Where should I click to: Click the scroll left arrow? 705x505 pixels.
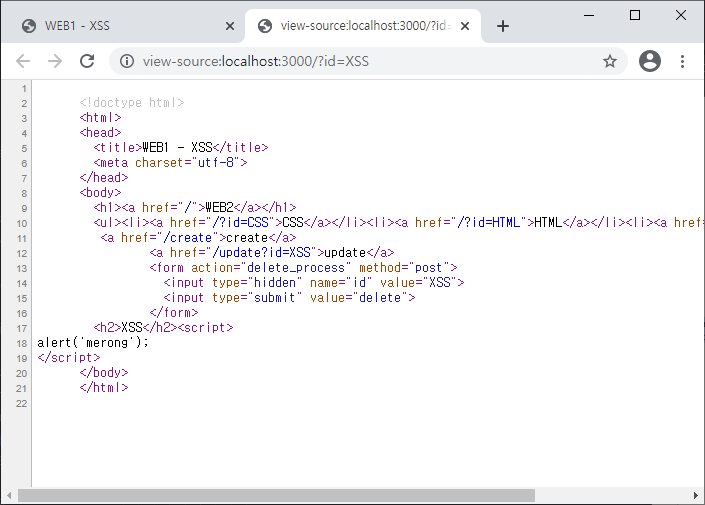click(9, 496)
